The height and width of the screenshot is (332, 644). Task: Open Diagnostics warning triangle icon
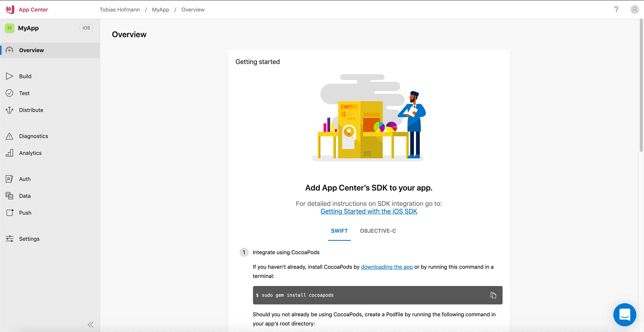tap(10, 136)
